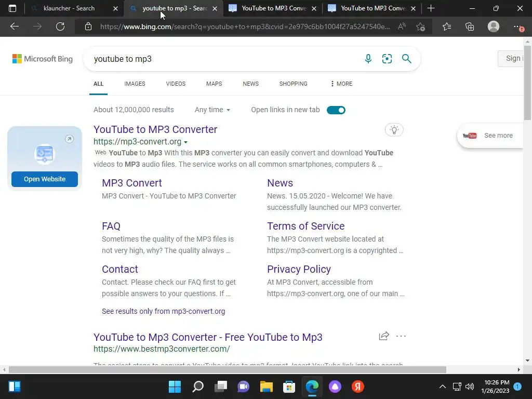Viewport: 532px width, 399px height.
Task: Open the Edge Settings and more menu
Action: click(x=518, y=26)
